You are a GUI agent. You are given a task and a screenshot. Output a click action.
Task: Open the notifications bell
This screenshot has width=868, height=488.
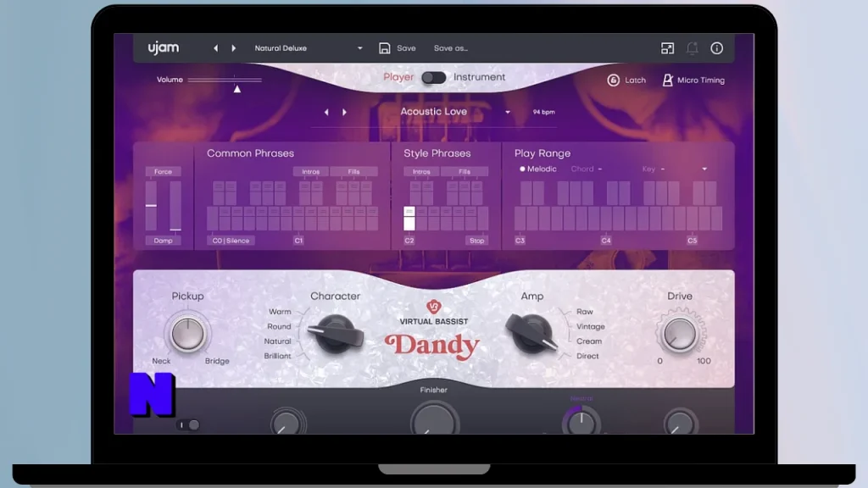[692, 48]
